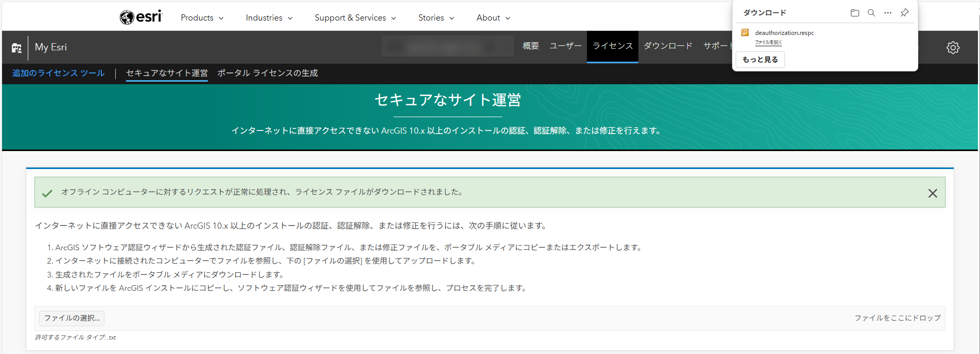The image size is (980, 354).
Task: Click the もっと見る button
Action: 760,60
